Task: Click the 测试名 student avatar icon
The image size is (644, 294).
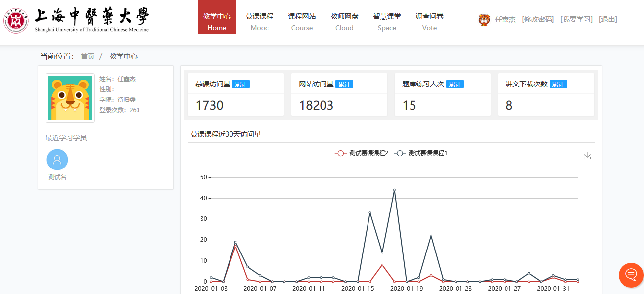Action: (x=57, y=160)
